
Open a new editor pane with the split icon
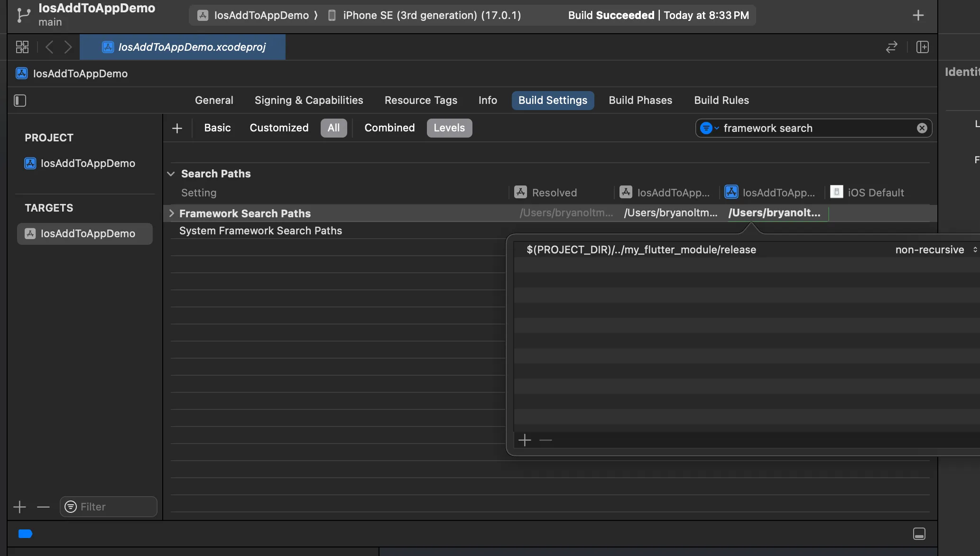(x=923, y=46)
